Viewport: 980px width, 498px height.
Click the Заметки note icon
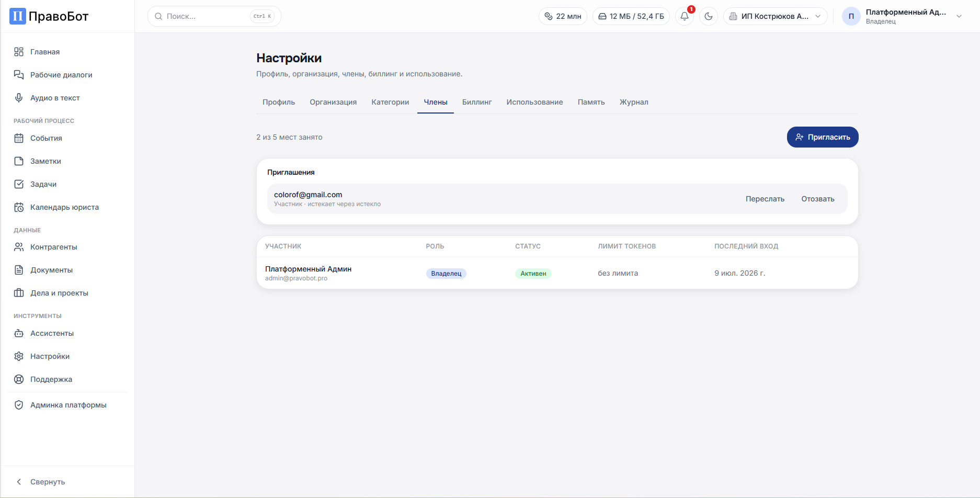coord(19,161)
